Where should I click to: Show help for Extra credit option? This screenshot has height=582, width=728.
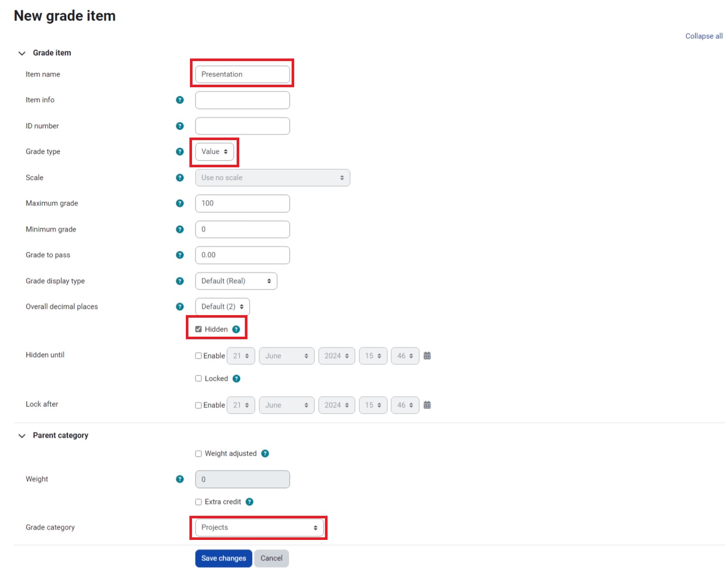coord(250,502)
